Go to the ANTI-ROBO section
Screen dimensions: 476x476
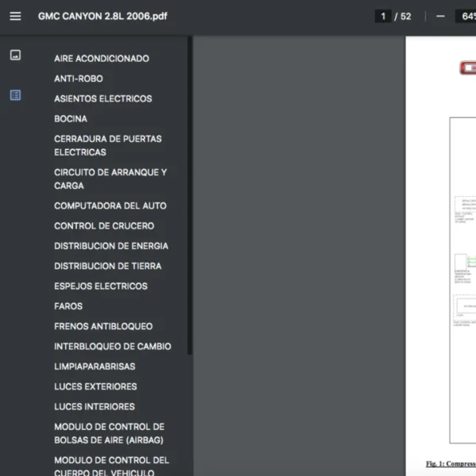click(x=79, y=79)
